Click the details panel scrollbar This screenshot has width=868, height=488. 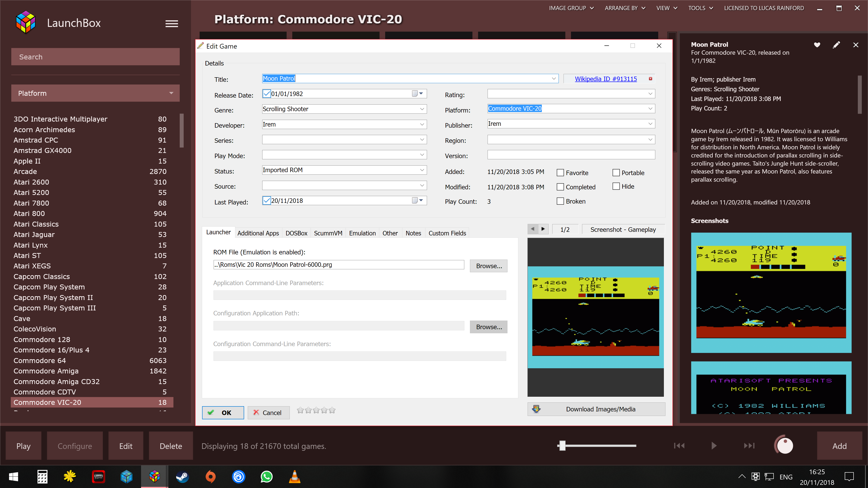pyautogui.click(x=859, y=94)
